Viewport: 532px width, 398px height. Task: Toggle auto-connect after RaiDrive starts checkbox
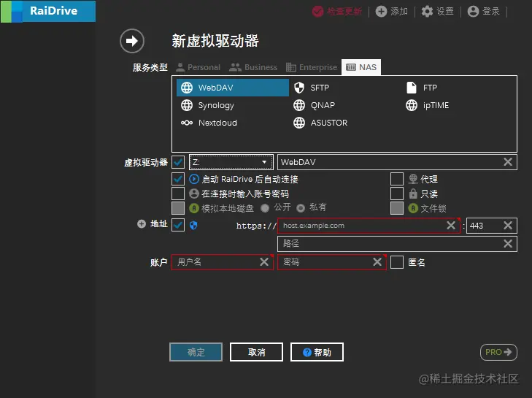tap(178, 179)
